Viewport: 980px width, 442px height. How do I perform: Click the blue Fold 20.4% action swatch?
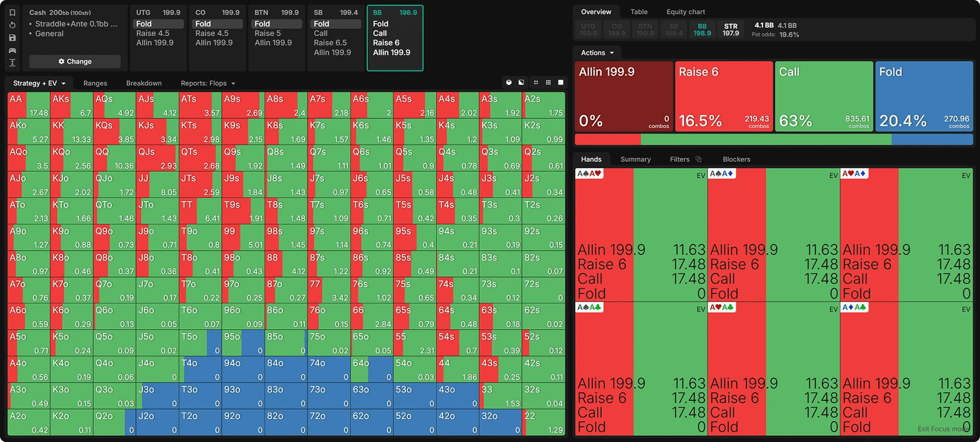924,96
